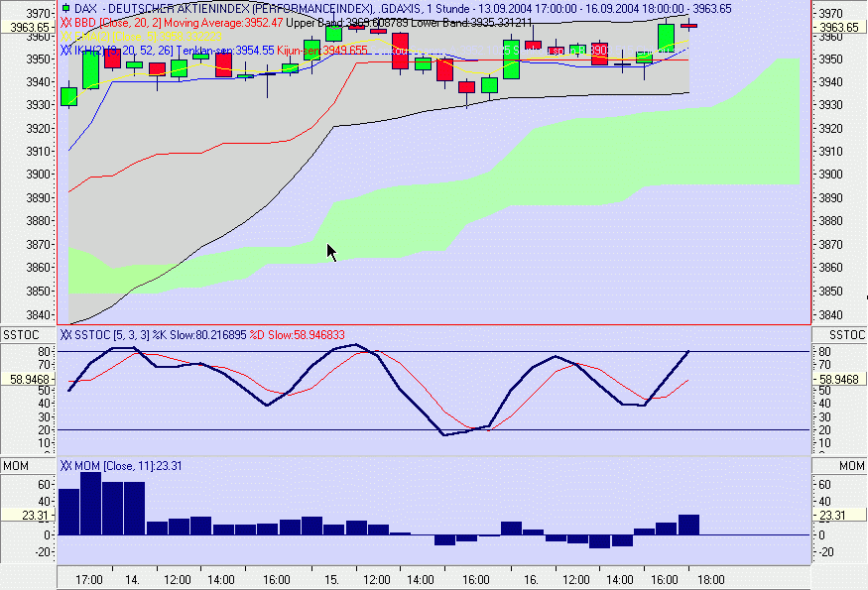Viewport: 868px width, 590px height.
Task: Click the 58.9468 value tag on left axis
Action: (x=28, y=379)
